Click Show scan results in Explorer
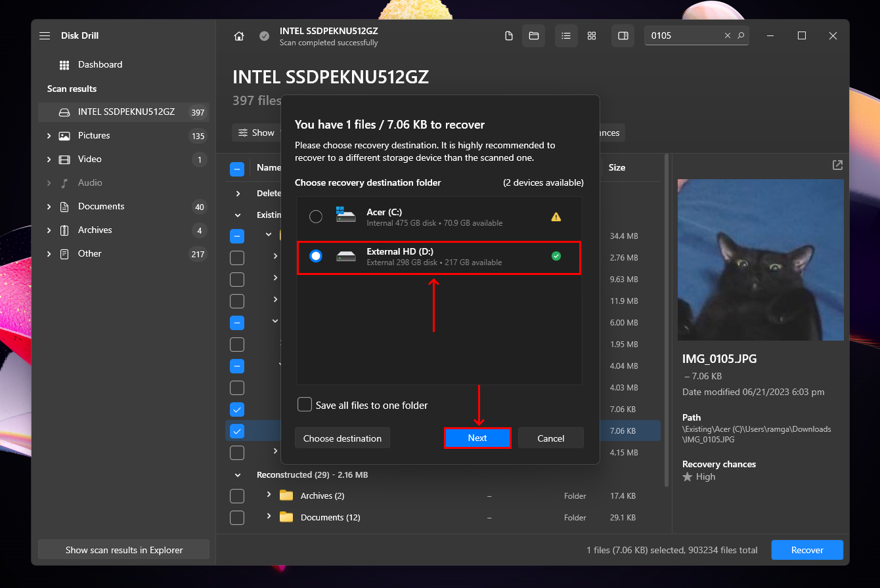Image resolution: width=880 pixels, height=588 pixels. [124, 550]
